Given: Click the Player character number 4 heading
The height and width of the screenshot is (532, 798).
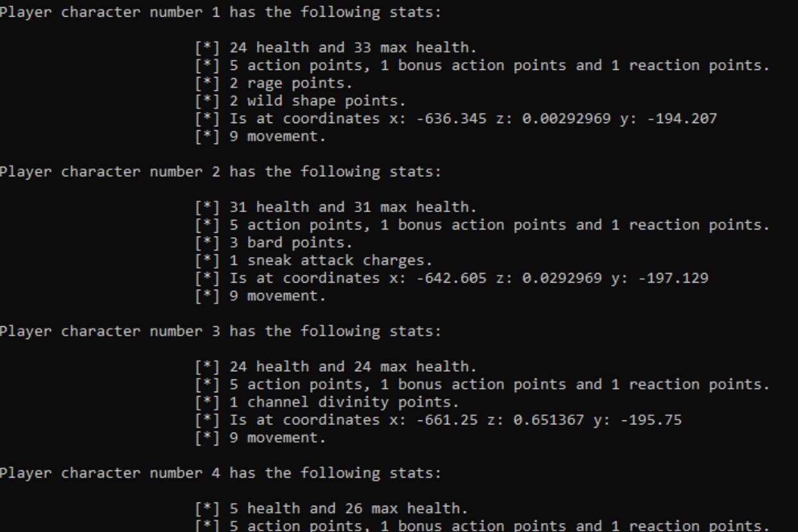Looking at the screenshot, I should (220, 473).
